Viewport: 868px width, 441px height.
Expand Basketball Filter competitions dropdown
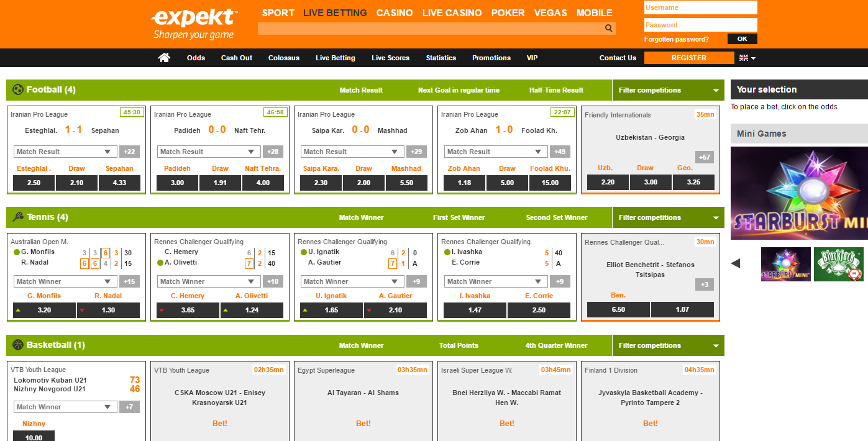point(668,345)
